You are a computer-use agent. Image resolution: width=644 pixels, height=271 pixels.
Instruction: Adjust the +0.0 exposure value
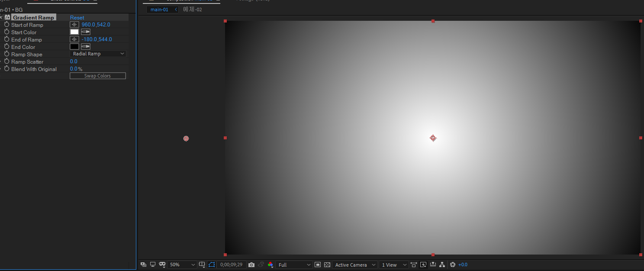[x=463, y=265]
